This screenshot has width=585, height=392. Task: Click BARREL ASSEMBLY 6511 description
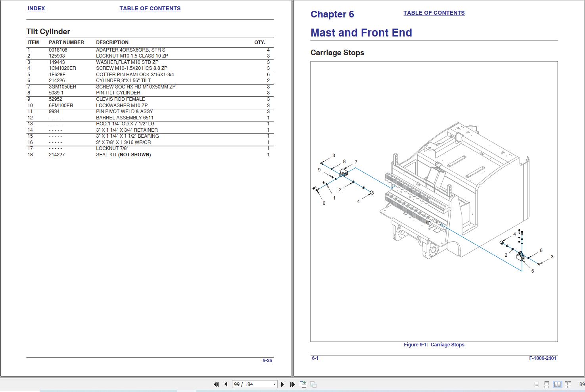125,118
